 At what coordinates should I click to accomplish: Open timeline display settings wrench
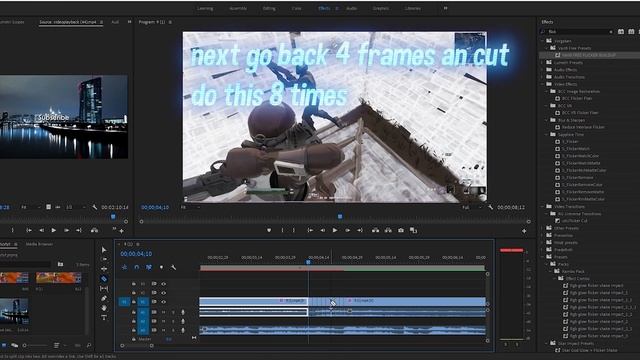[x=173, y=267]
